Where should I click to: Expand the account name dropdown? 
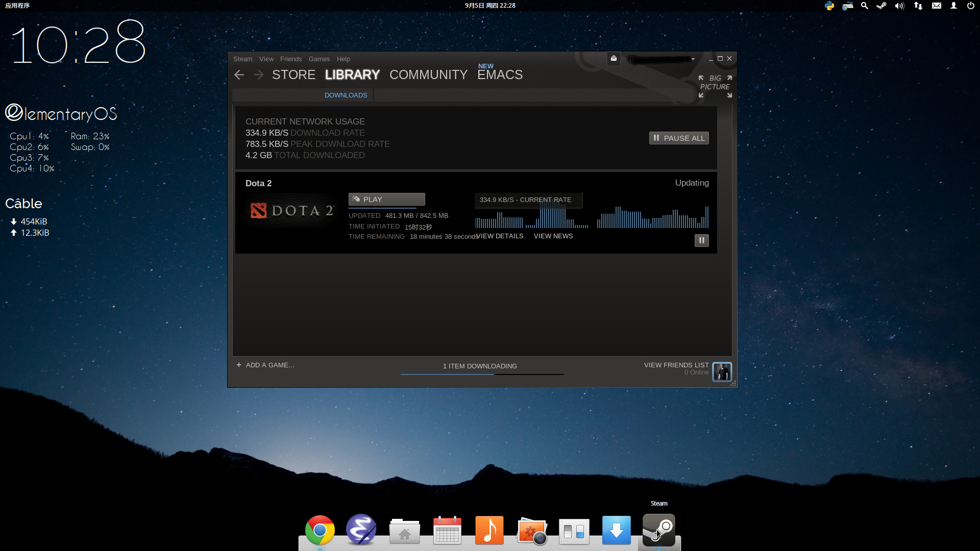pos(693,59)
